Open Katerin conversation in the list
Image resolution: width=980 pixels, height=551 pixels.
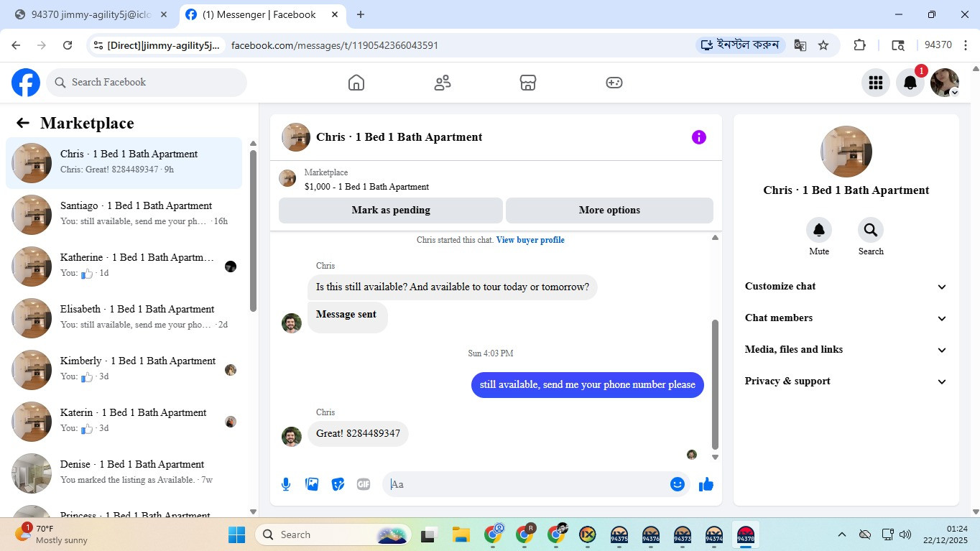(x=124, y=422)
